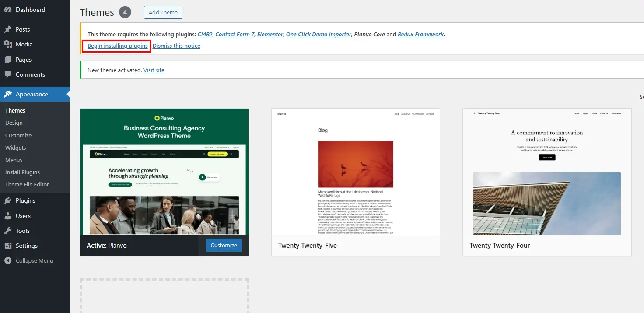Click the Settings sliders icon
The image size is (644, 313).
pyautogui.click(x=8, y=246)
